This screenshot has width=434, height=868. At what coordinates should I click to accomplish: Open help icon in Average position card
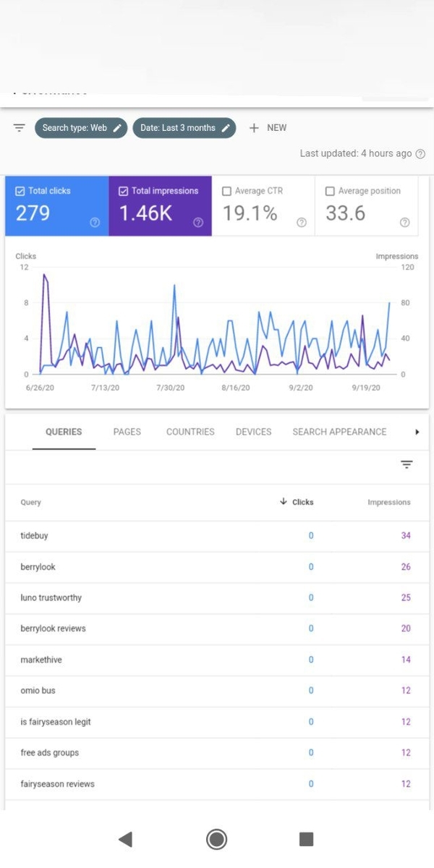405,223
